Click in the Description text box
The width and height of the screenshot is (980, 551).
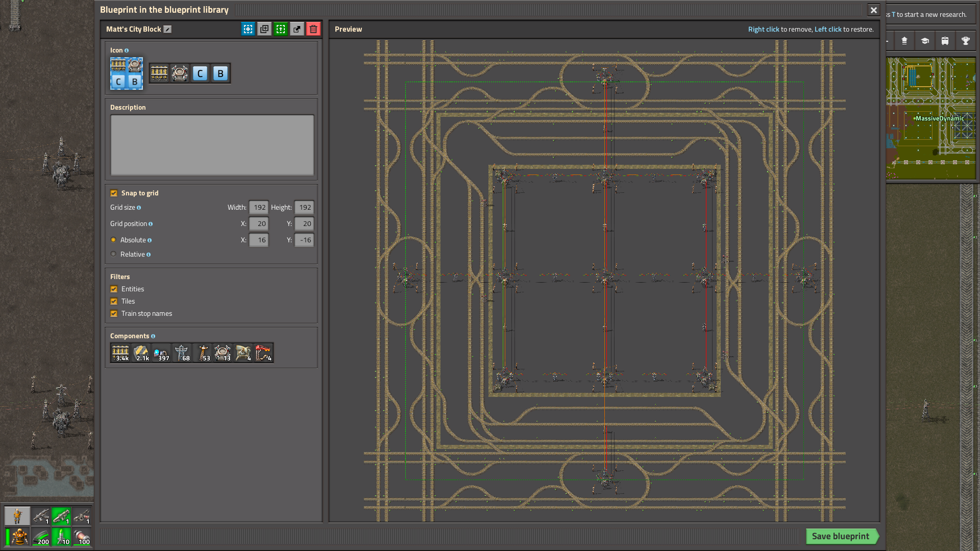point(212,145)
